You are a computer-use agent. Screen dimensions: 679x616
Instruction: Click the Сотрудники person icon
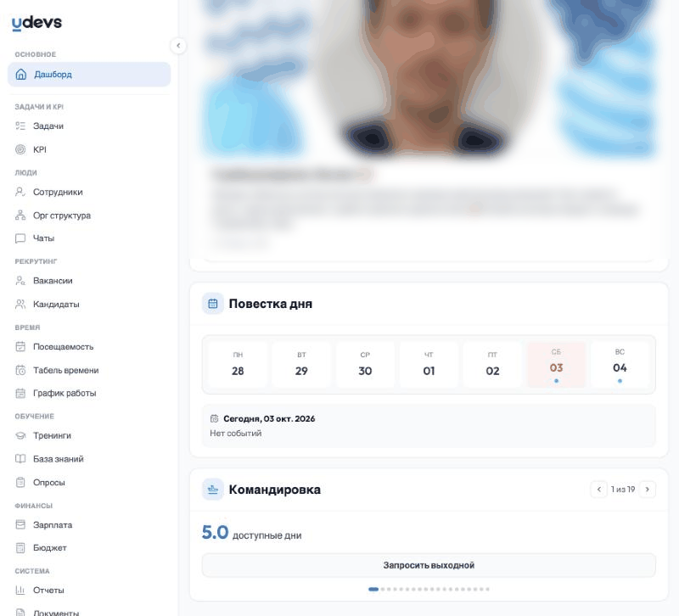click(20, 192)
